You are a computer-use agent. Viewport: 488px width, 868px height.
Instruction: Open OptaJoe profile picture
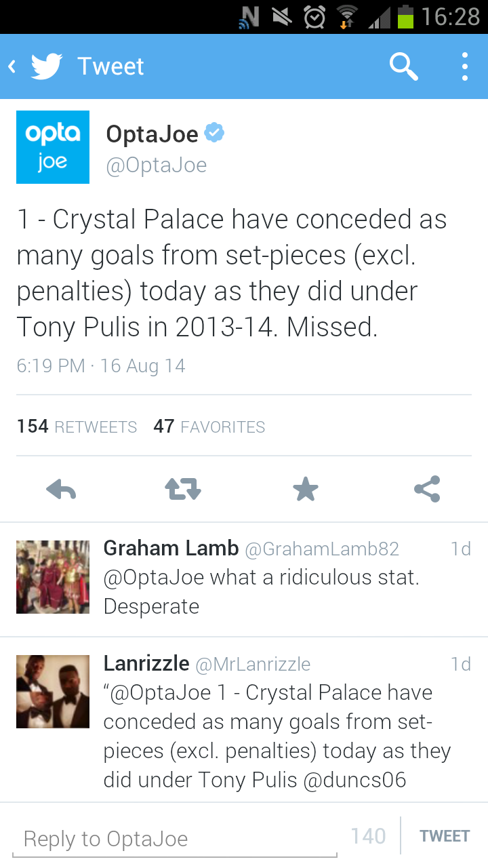[53, 147]
